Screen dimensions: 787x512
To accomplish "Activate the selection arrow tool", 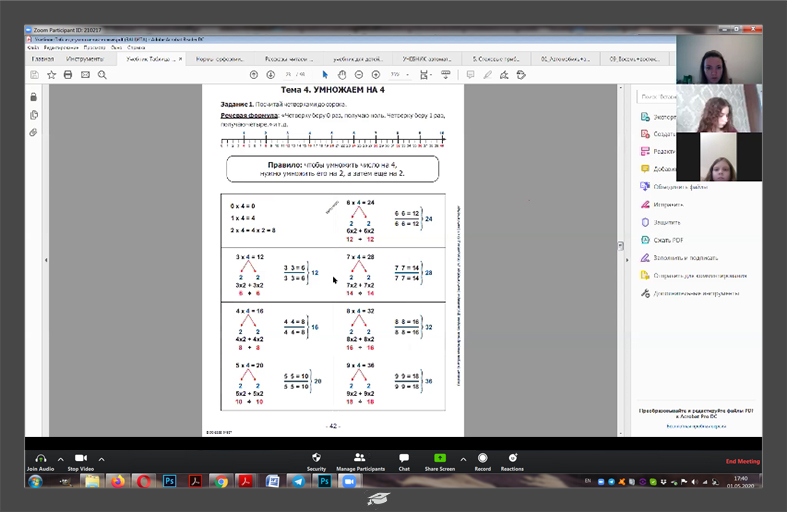I will click(x=325, y=75).
